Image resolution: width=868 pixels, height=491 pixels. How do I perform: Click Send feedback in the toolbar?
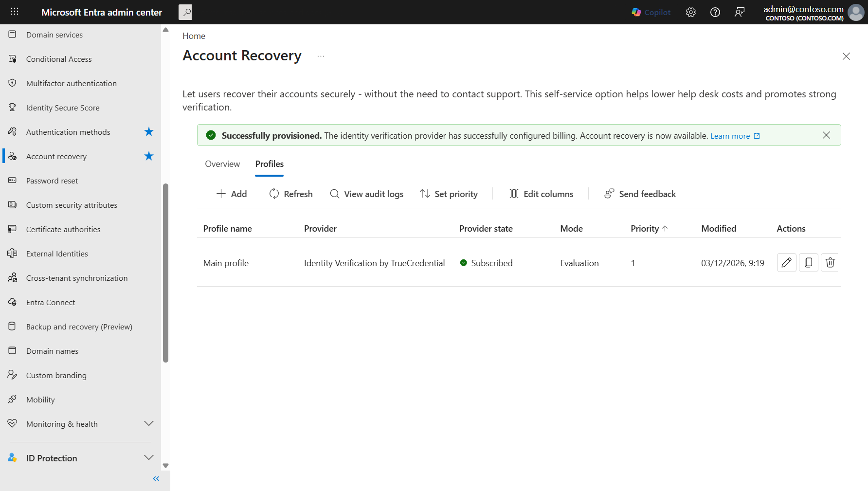640,194
